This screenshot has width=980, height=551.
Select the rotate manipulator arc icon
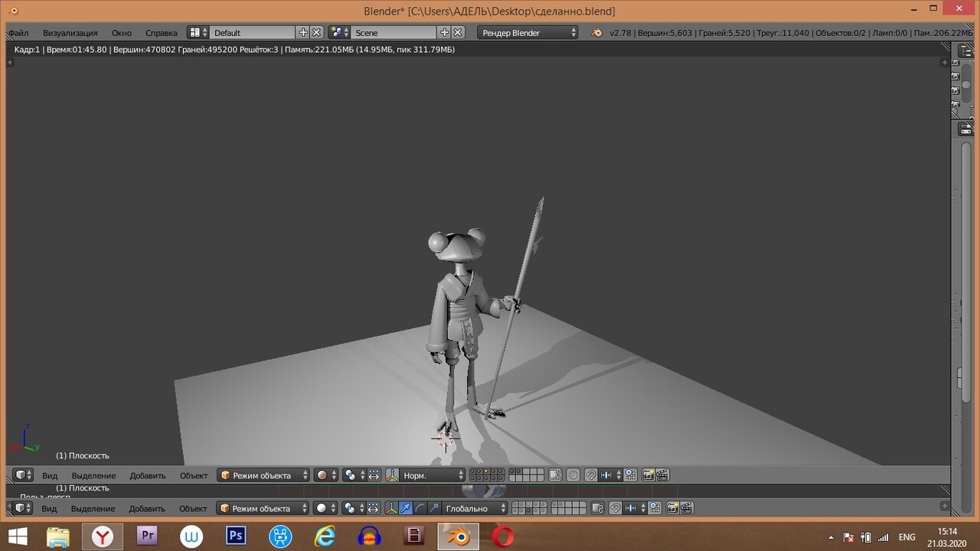click(x=420, y=508)
